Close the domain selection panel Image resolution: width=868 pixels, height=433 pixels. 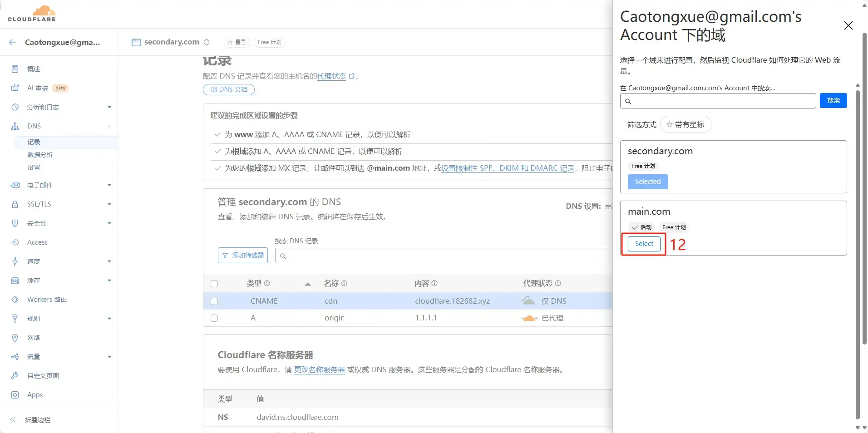(x=848, y=25)
